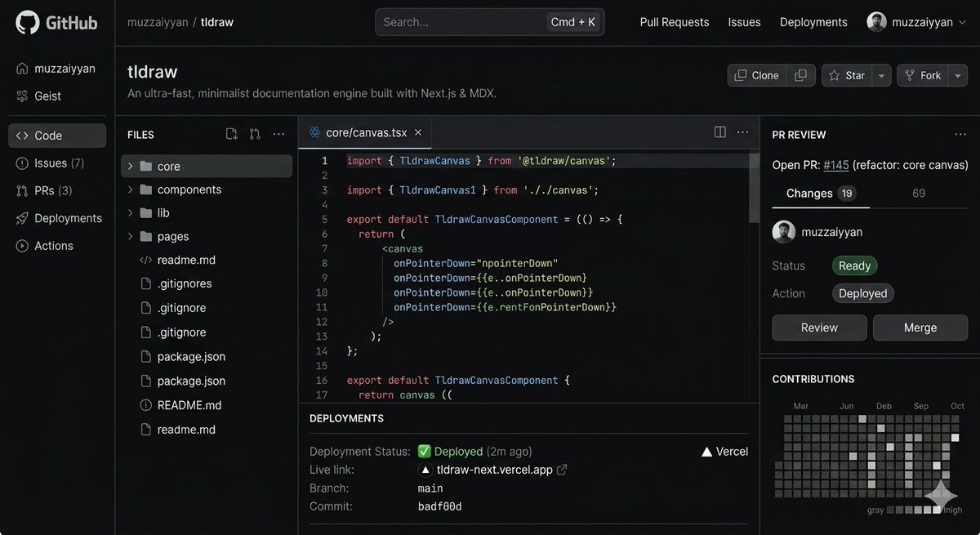Click the search field
This screenshot has height=535, width=980.
tap(490, 22)
